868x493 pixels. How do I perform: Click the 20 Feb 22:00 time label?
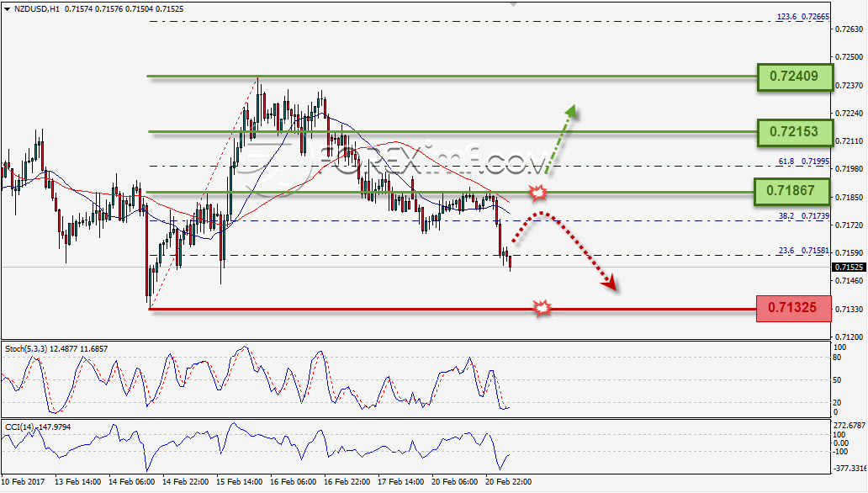509,482
